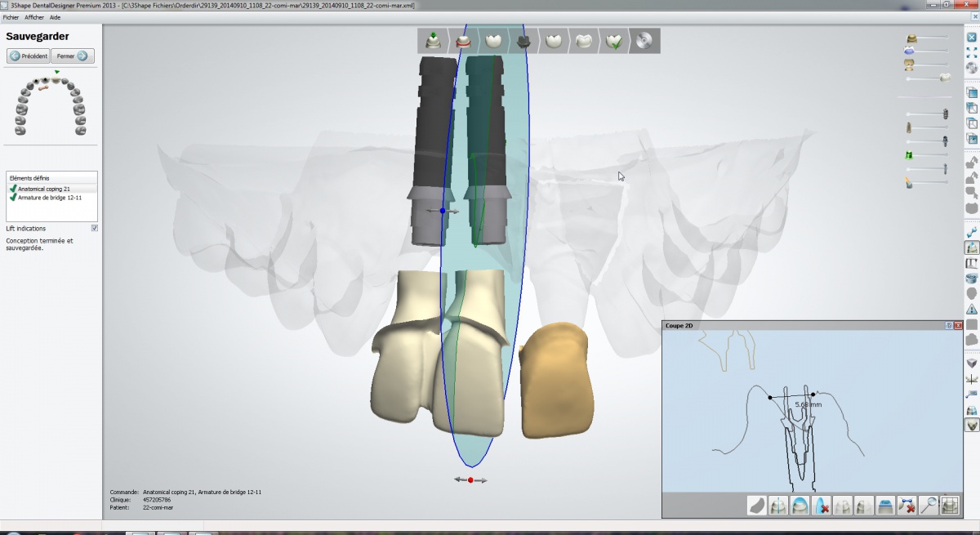Select the front cube view icon

coord(972,93)
